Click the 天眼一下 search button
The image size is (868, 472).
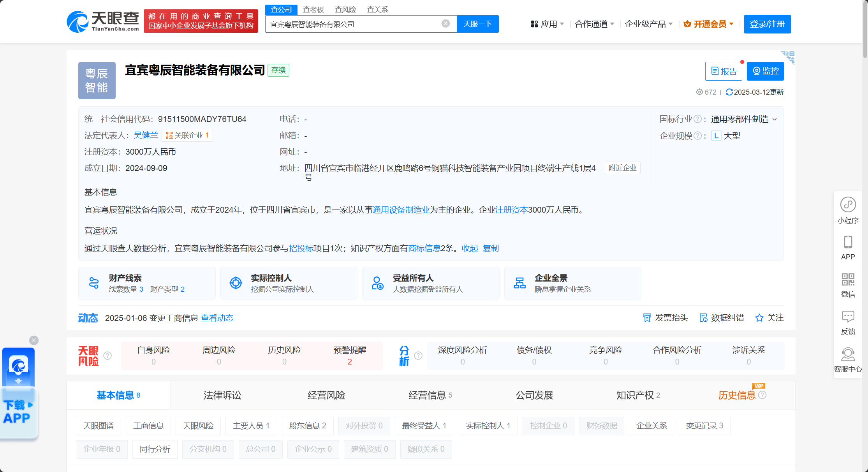(477, 24)
